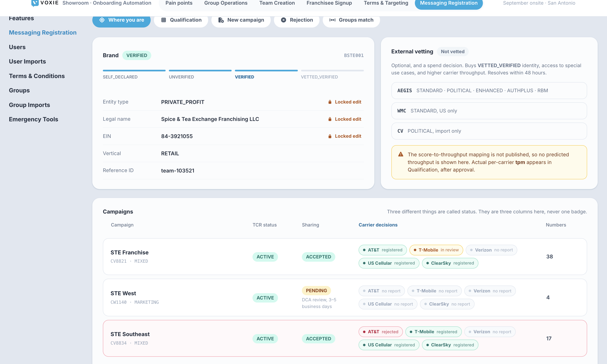Click the TCR status column header
The width and height of the screenshot is (607, 364).
tap(264, 225)
